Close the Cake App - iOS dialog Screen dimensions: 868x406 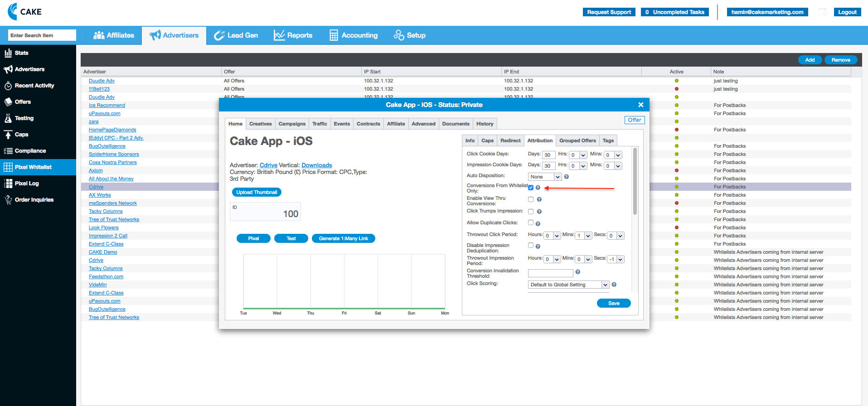[641, 105]
